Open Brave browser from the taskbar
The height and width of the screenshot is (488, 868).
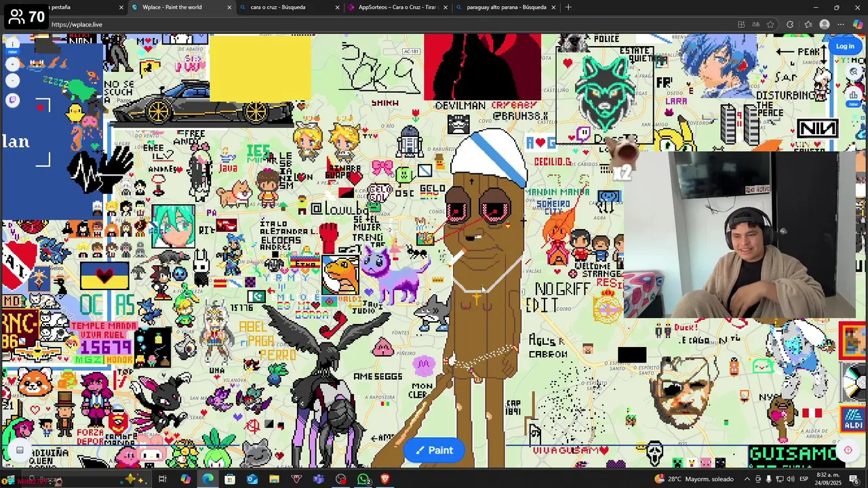[x=385, y=480]
